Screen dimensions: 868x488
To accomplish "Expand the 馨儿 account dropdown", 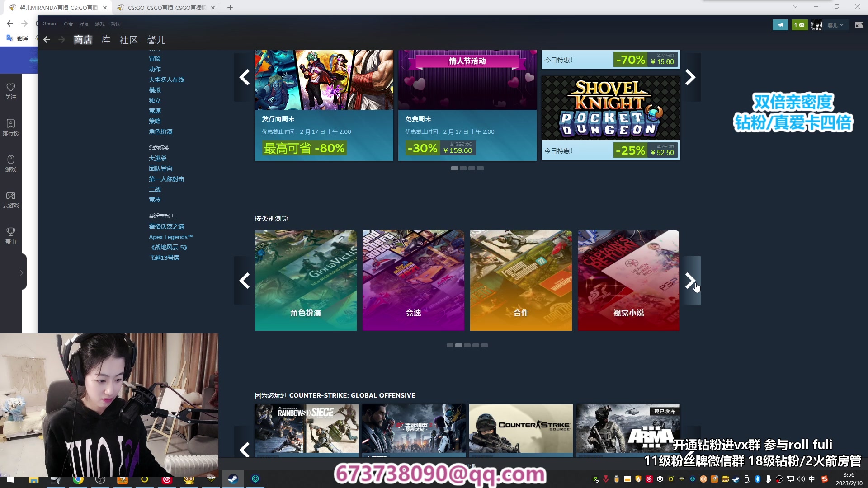I will click(835, 25).
